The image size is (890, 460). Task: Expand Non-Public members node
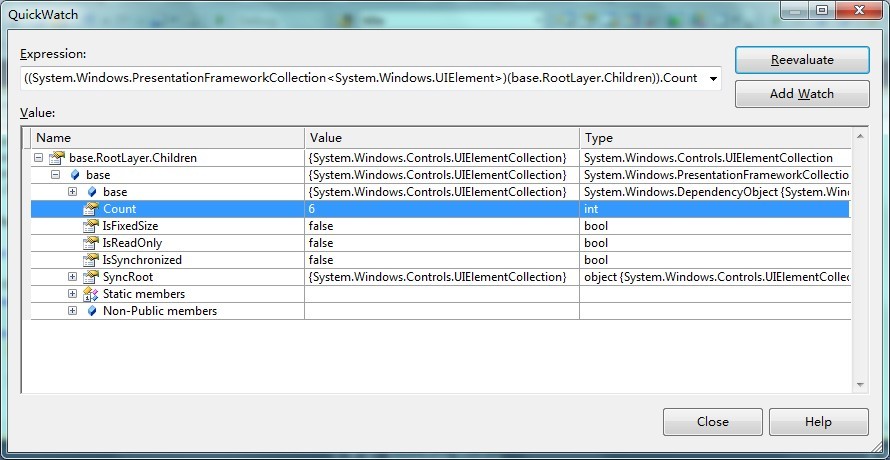72,311
